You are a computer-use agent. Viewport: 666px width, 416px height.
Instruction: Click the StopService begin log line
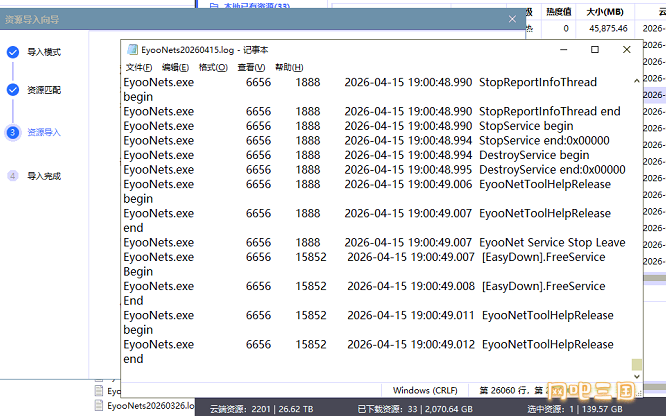click(348, 126)
